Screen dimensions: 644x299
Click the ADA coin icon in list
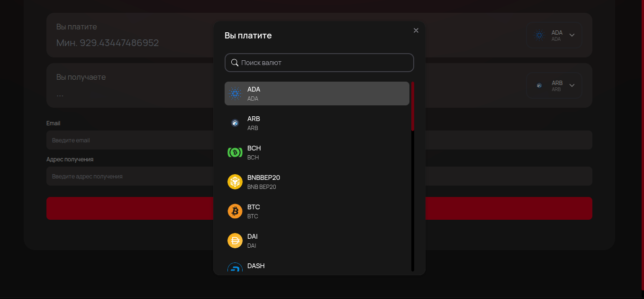(235, 93)
